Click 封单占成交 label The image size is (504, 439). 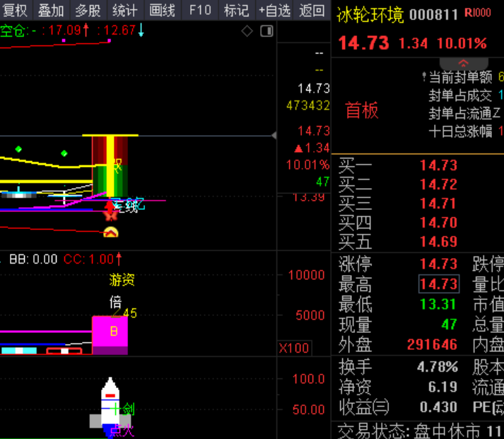[x=460, y=95]
